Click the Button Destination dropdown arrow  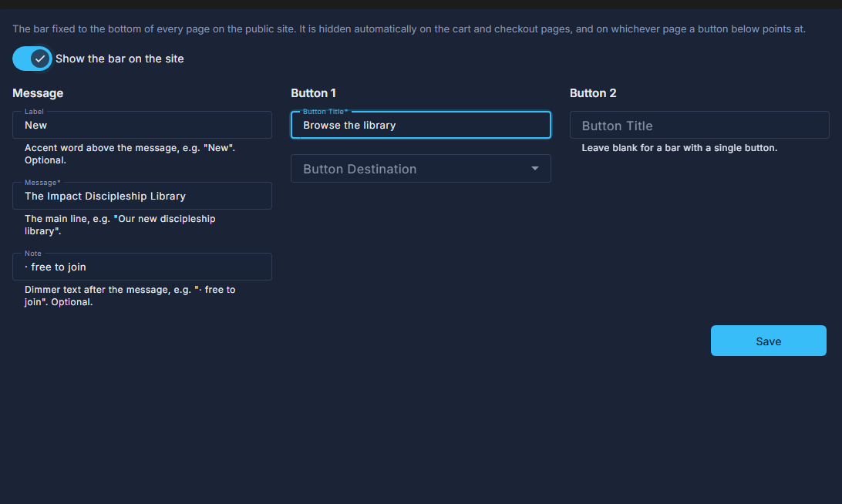coord(534,169)
